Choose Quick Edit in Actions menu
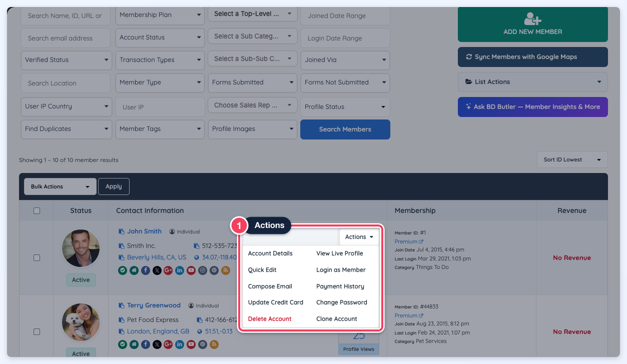Screen dimensions: 627x364 (262, 270)
